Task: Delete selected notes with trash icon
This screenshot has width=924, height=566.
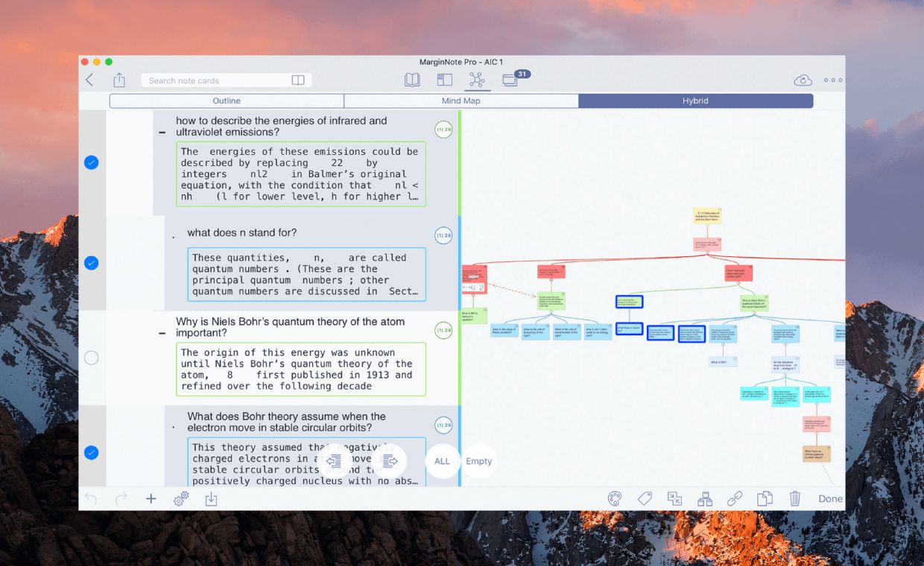Action: (795, 499)
